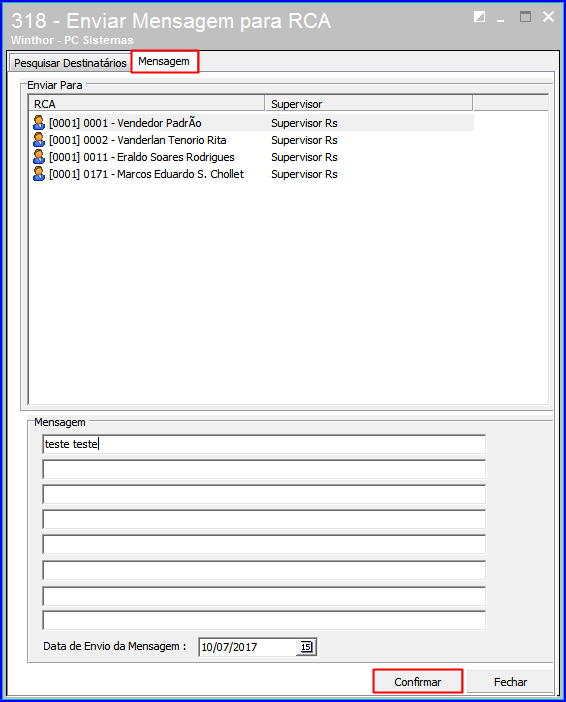Sort by RCA column header
The height and width of the screenshot is (702, 566).
(x=147, y=103)
